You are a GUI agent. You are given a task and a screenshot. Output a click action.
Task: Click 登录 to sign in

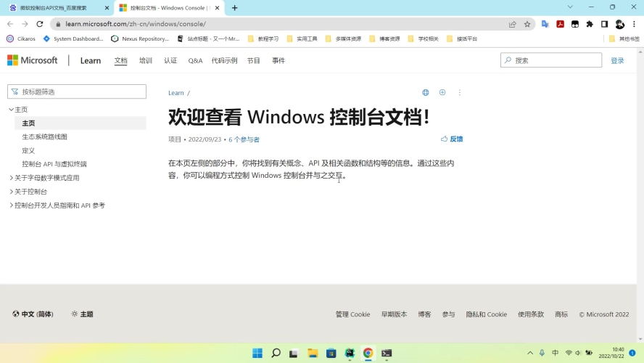click(x=617, y=61)
